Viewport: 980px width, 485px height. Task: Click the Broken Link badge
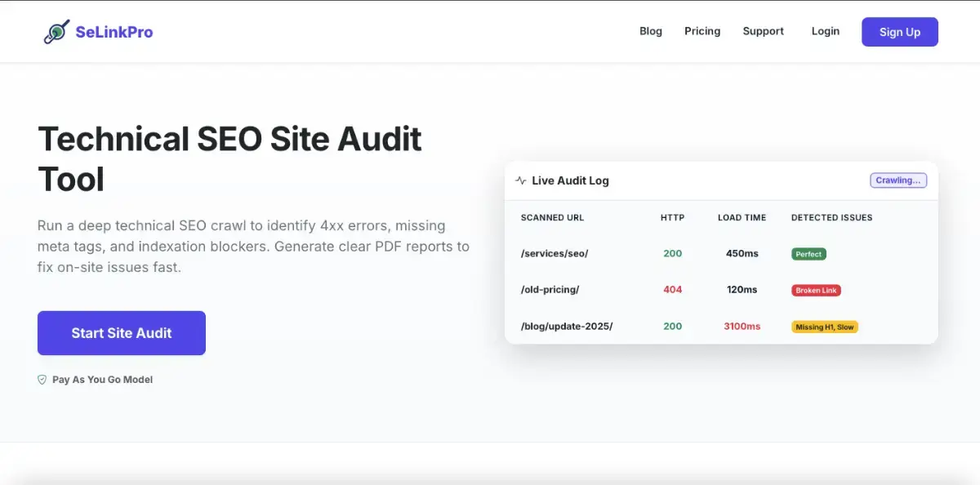pos(816,290)
